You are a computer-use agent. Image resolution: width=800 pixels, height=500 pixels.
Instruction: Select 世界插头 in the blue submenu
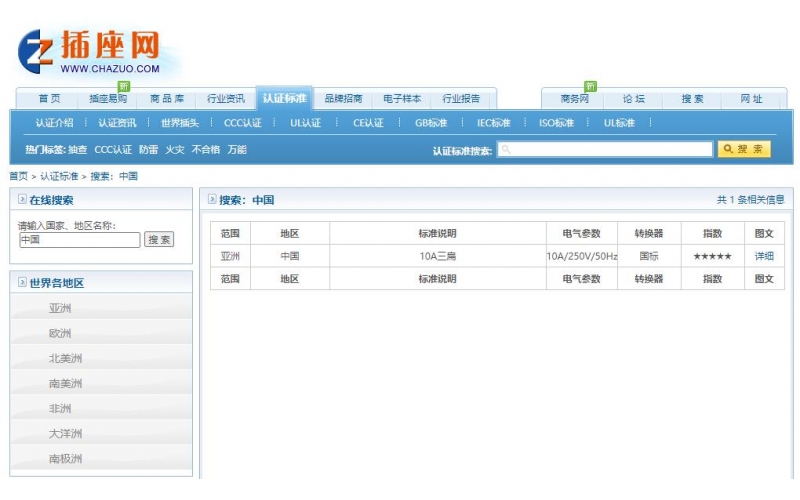(x=180, y=123)
